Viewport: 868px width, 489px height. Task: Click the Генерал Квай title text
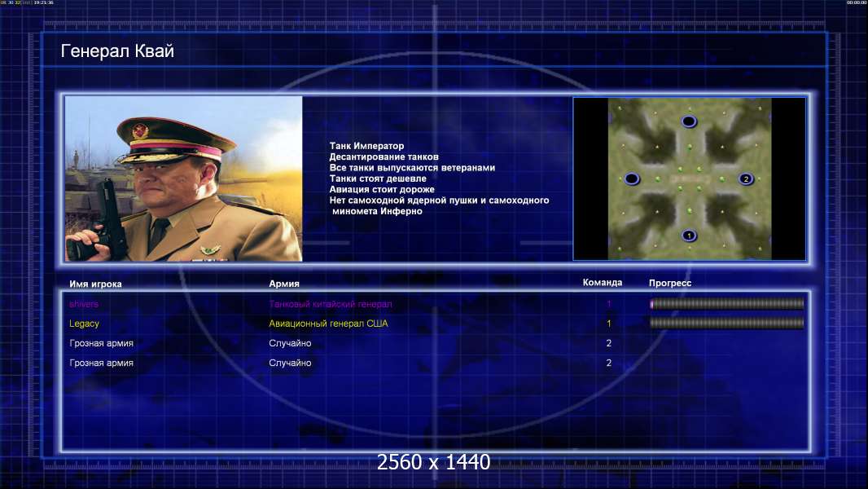click(117, 51)
